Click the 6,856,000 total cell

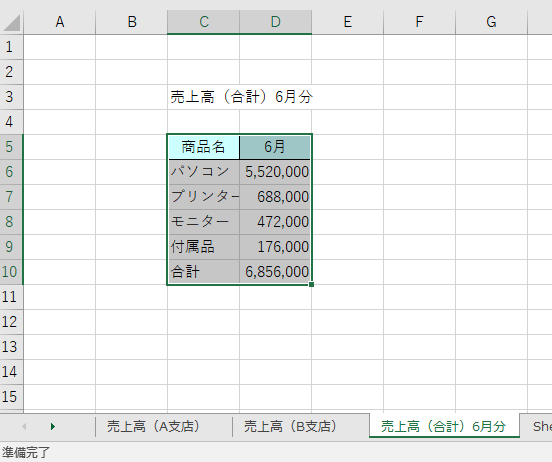coord(276,272)
